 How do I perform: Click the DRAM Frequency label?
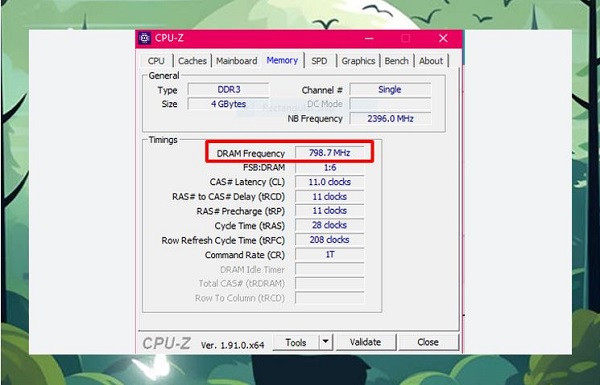[x=251, y=153]
